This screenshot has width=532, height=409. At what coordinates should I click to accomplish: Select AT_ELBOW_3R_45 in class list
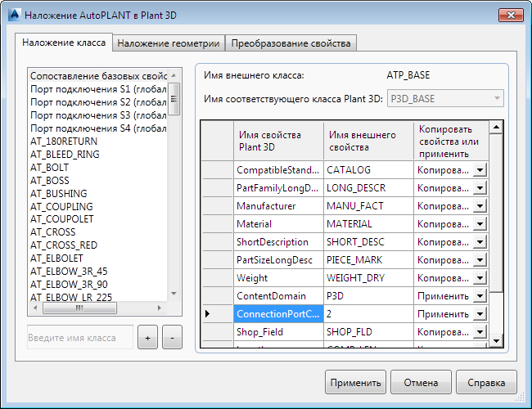[98, 272]
